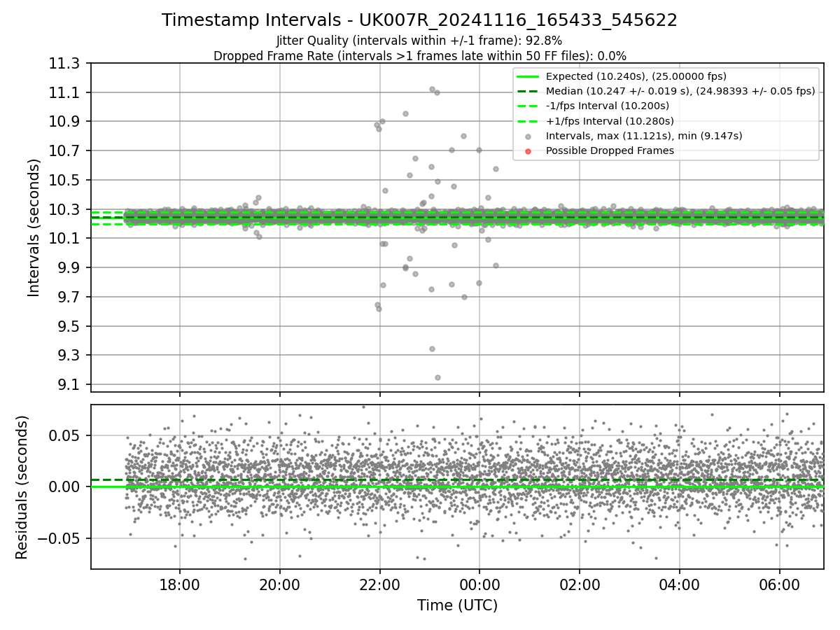Click the 00:00 x-axis tick label
This screenshot has width=840, height=630.
(x=479, y=584)
